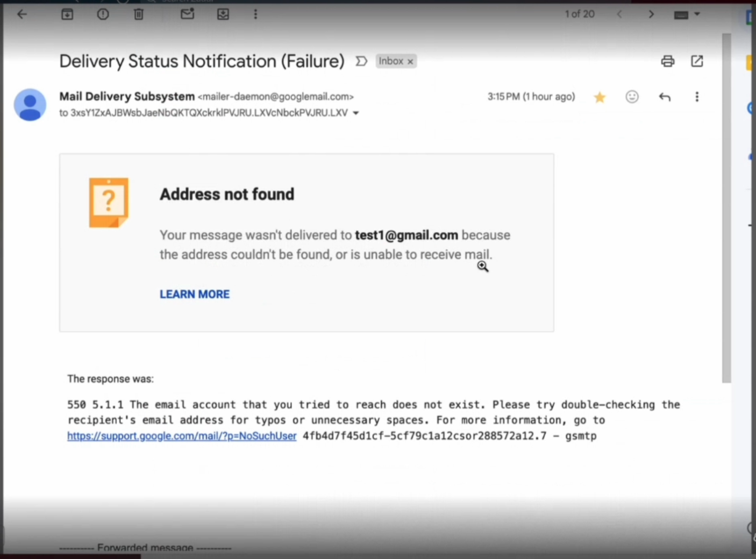Mark this email as unread
The height and width of the screenshot is (559, 756).
(x=187, y=15)
